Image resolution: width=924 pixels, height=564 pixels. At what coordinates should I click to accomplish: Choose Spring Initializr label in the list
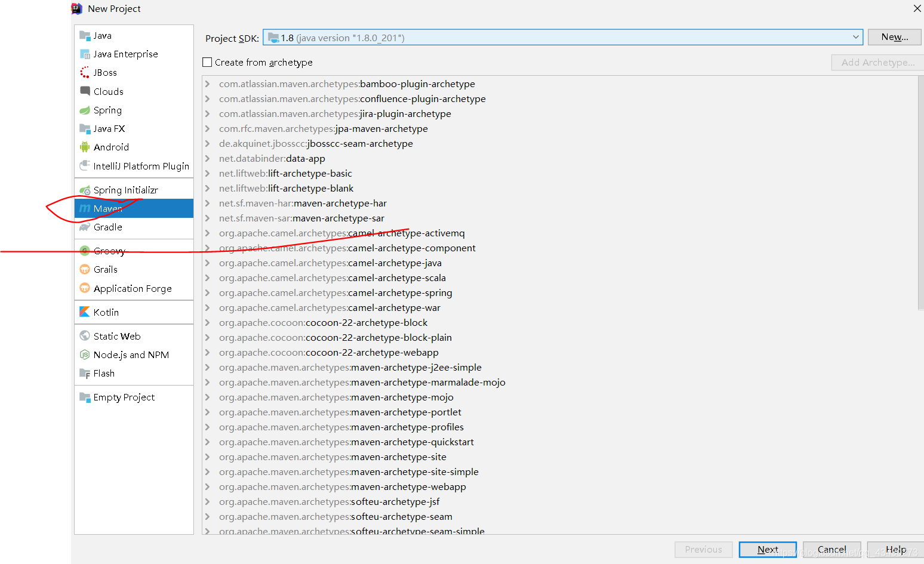coord(125,190)
